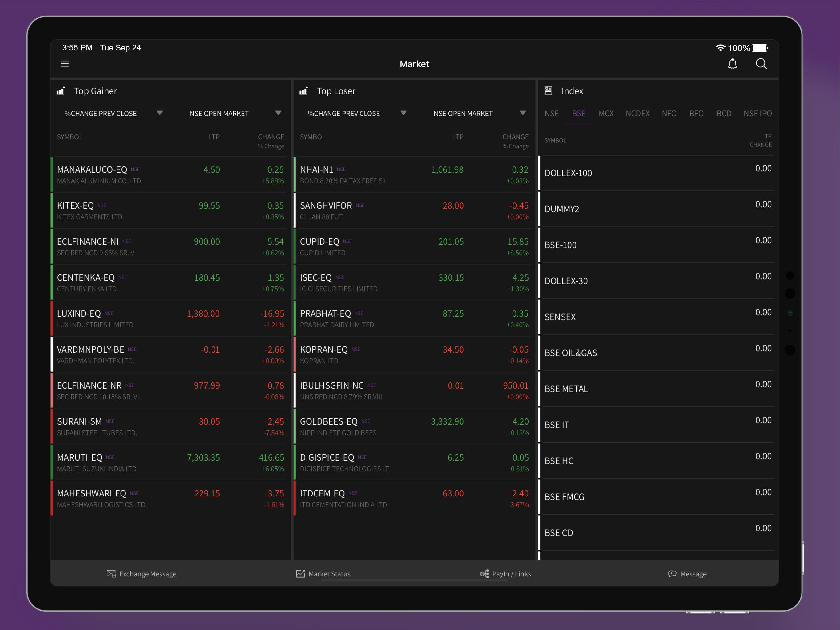Select the BCD tab

pyautogui.click(x=724, y=113)
